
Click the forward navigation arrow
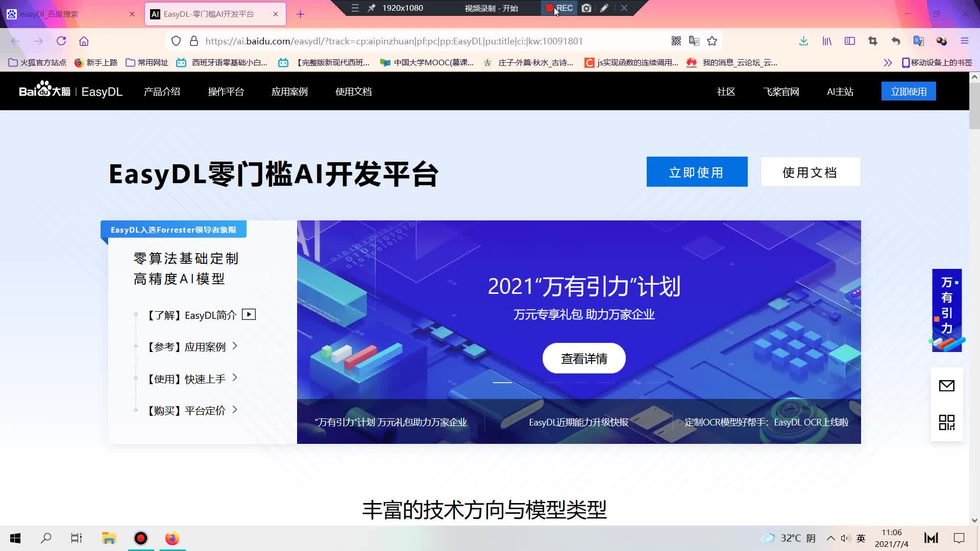pos(38,41)
